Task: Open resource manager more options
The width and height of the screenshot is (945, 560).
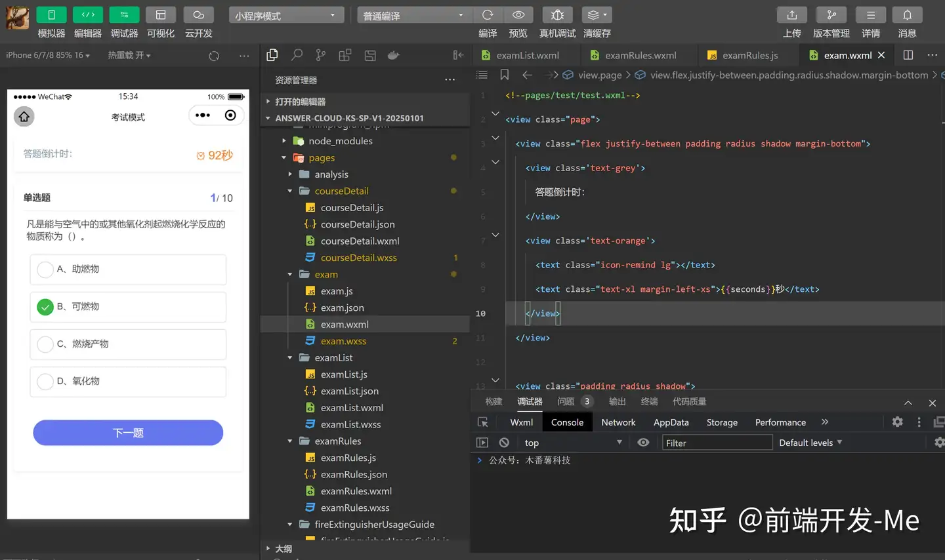Action: [x=450, y=80]
